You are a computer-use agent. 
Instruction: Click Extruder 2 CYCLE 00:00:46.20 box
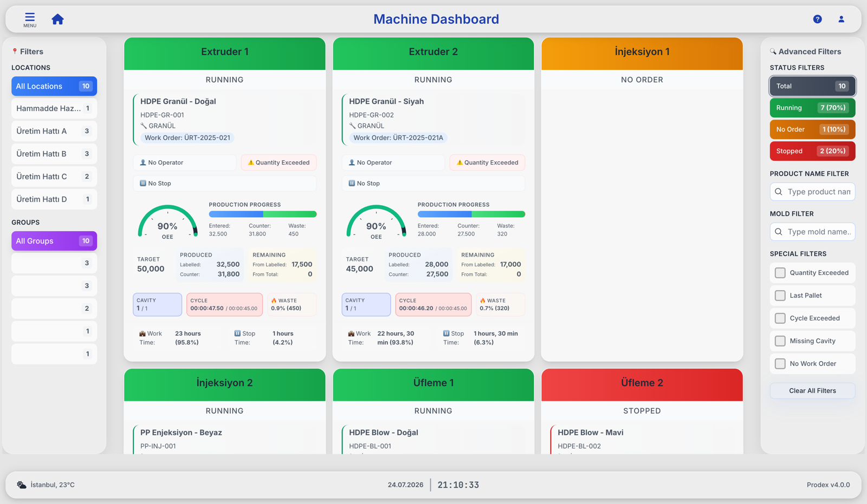[433, 304]
